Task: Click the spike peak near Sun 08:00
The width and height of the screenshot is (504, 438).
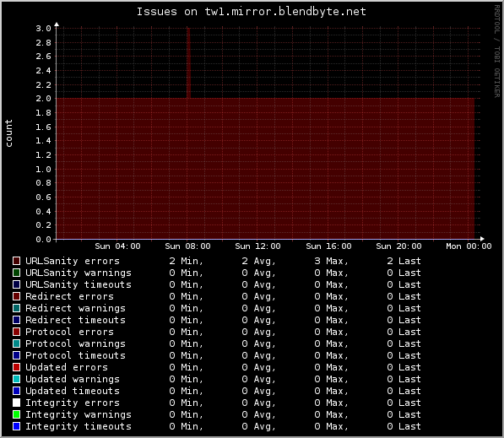Action: point(188,29)
